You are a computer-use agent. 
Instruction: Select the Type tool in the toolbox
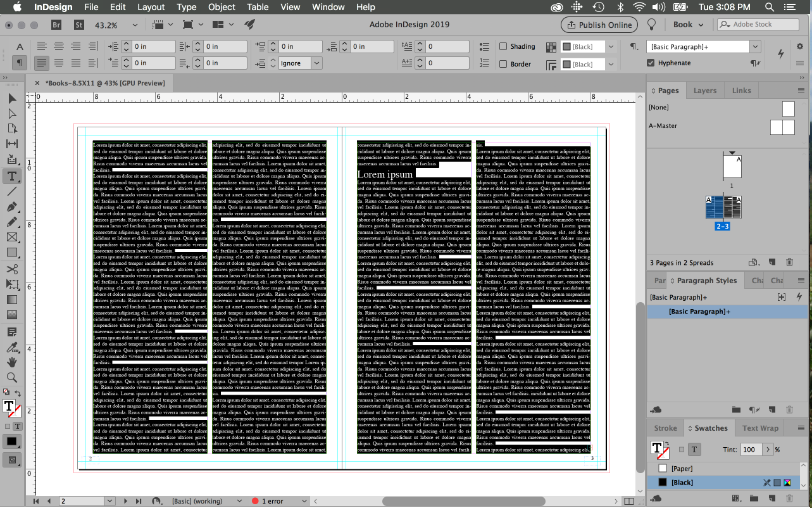pyautogui.click(x=12, y=175)
